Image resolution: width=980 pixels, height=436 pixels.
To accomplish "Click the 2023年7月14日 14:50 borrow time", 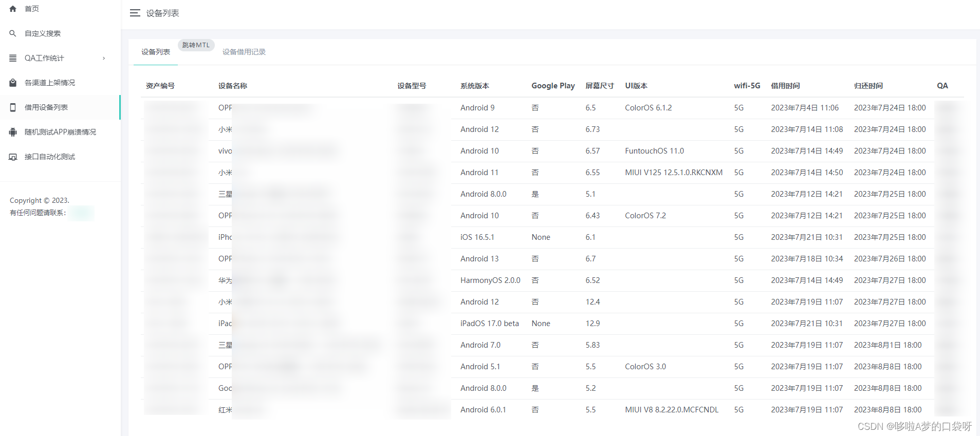I will click(x=807, y=173).
